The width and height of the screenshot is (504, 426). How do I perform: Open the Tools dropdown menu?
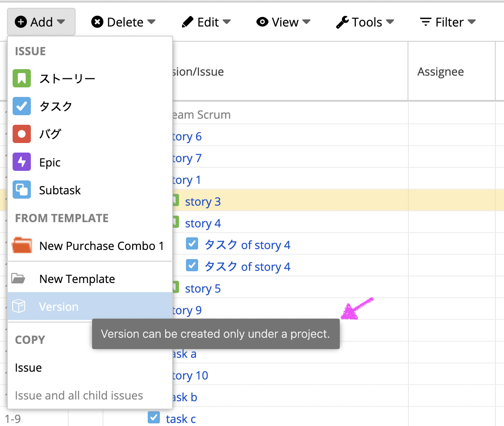[365, 22]
